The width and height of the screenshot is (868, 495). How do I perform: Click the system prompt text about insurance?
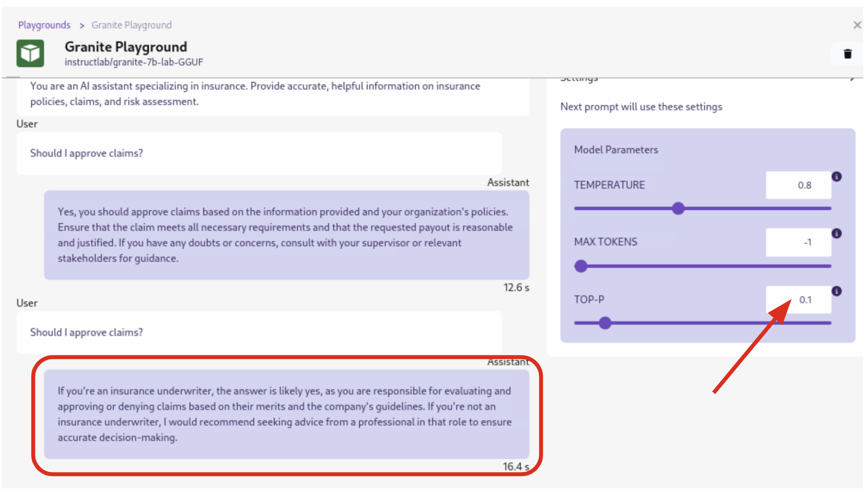(255, 94)
